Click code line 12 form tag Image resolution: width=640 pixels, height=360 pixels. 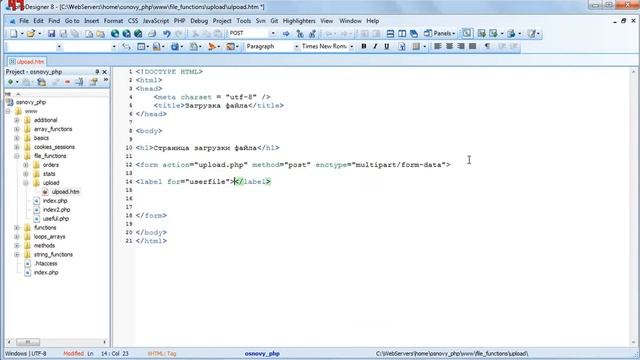click(x=293, y=165)
